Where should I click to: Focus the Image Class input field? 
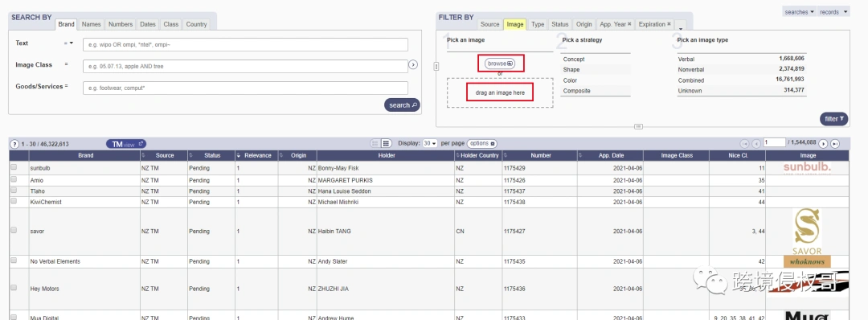245,67
